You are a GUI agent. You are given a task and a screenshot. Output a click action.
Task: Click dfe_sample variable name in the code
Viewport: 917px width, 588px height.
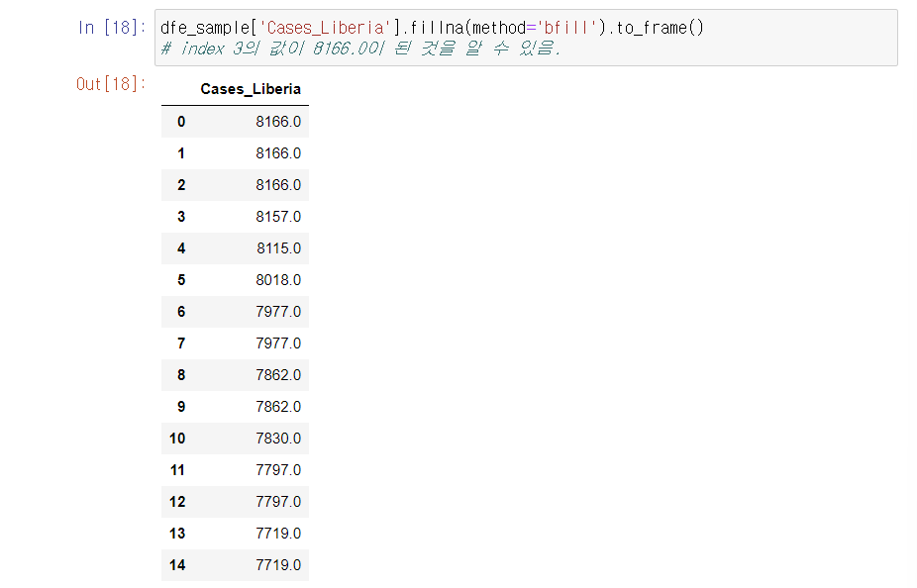point(205,28)
